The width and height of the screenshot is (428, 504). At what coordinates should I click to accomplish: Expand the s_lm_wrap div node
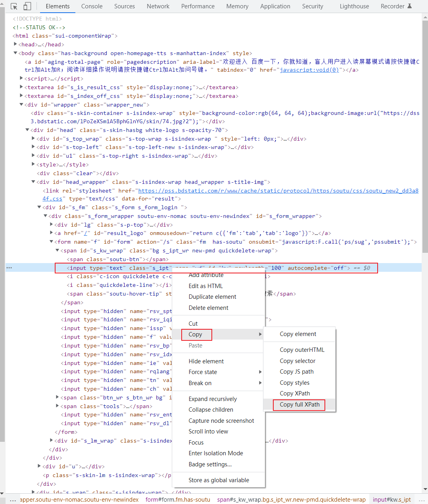pos(51,441)
